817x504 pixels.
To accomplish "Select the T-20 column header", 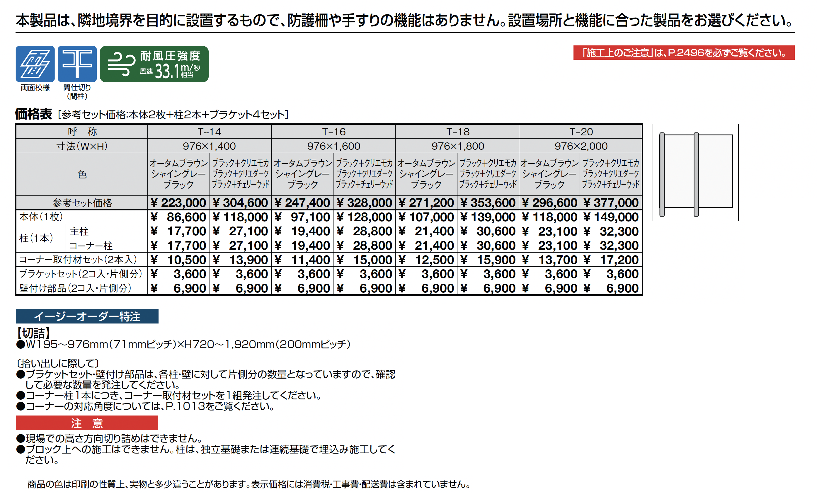I will pos(581,132).
